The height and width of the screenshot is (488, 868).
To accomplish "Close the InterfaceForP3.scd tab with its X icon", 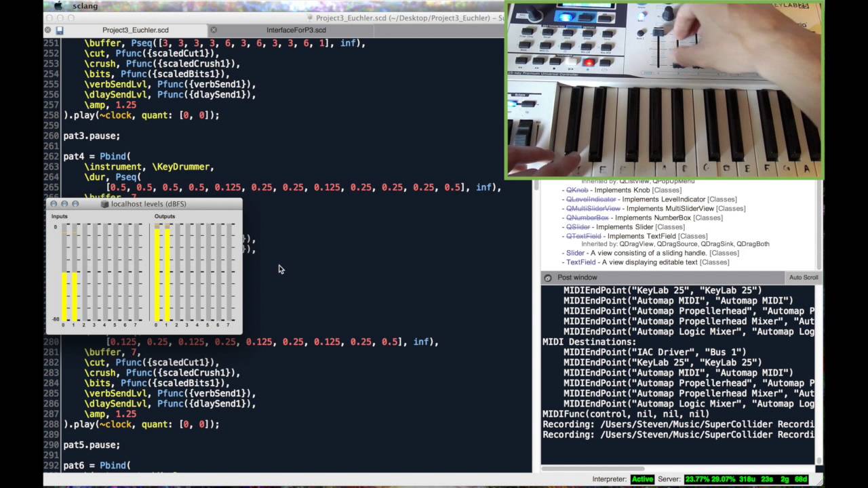I will pyautogui.click(x=214, y=30).
